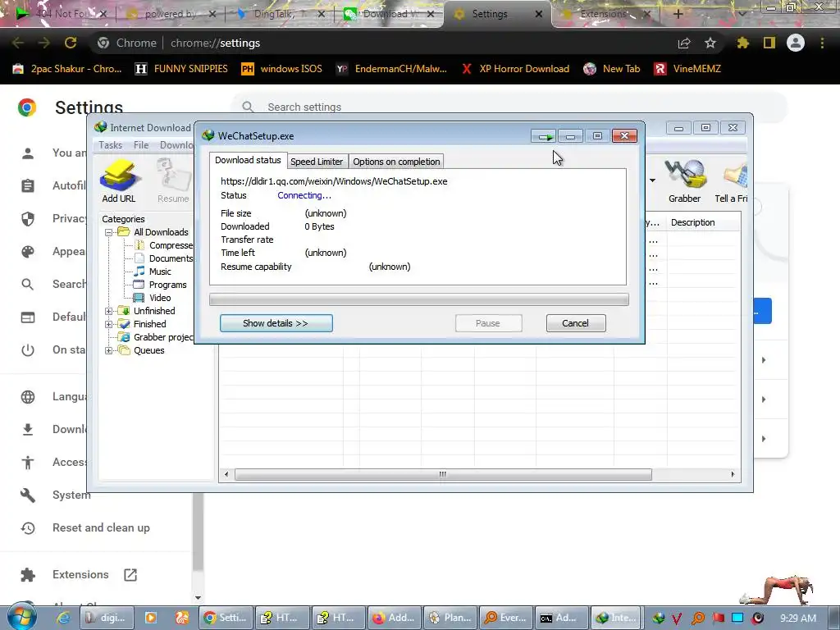
Task: Select the Video category
Action: pyautogui.click(x=160, y=298)
